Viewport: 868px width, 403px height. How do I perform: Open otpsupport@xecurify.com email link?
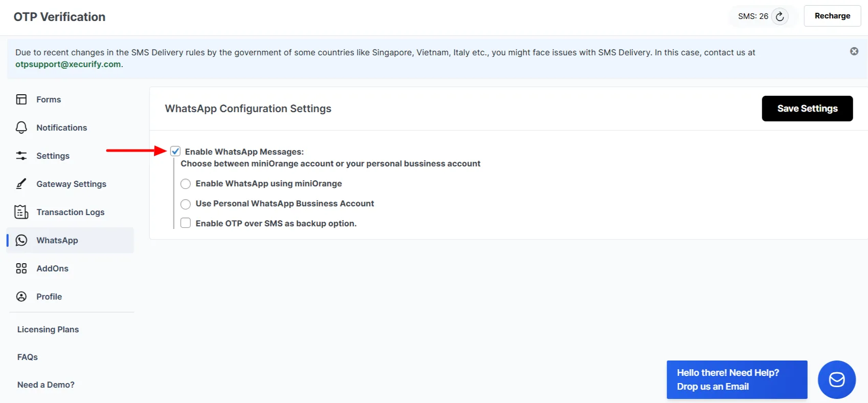(68, 65)
